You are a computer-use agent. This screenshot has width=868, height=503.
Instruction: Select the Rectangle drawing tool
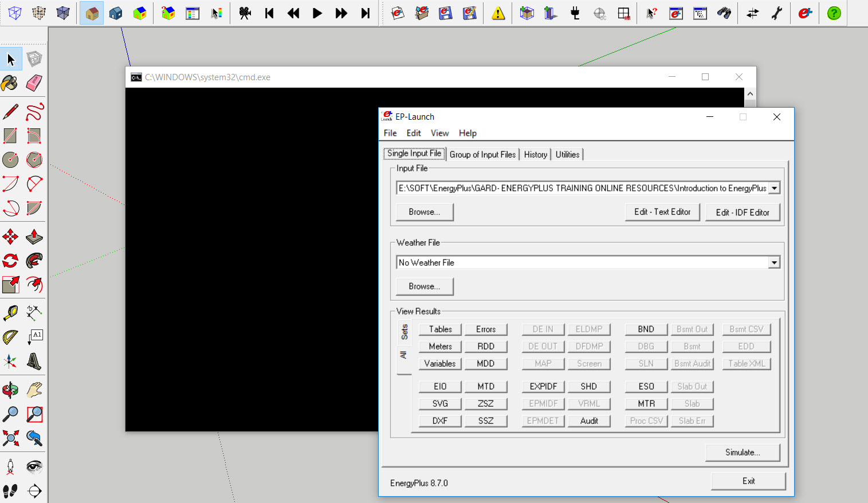click(x=10, y=136)
